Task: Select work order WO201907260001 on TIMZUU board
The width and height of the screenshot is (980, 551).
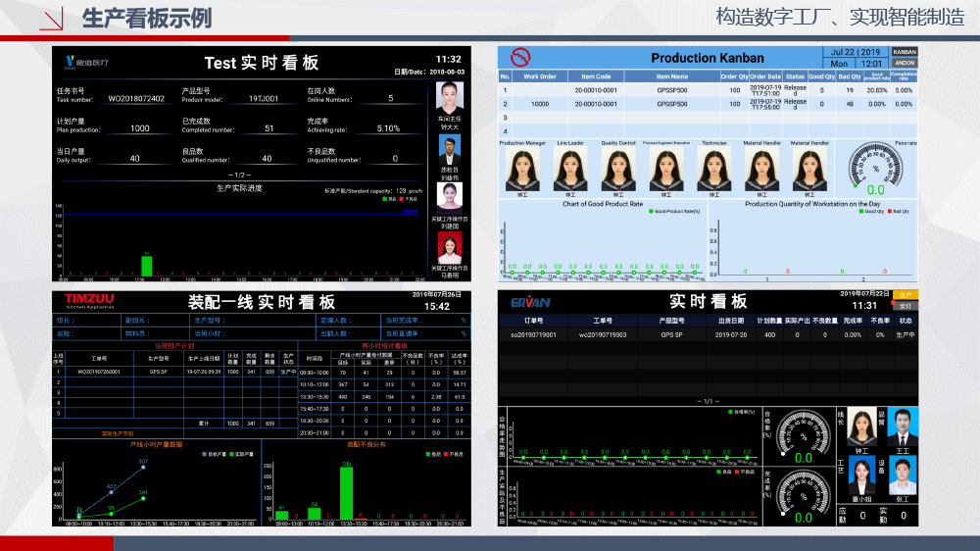Action: point(99,372)
